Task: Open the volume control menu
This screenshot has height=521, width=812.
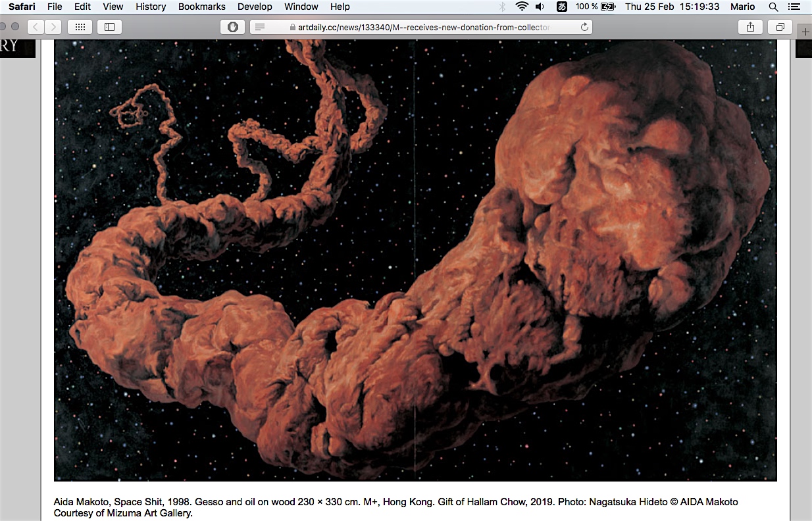Action: click(540, 7)
